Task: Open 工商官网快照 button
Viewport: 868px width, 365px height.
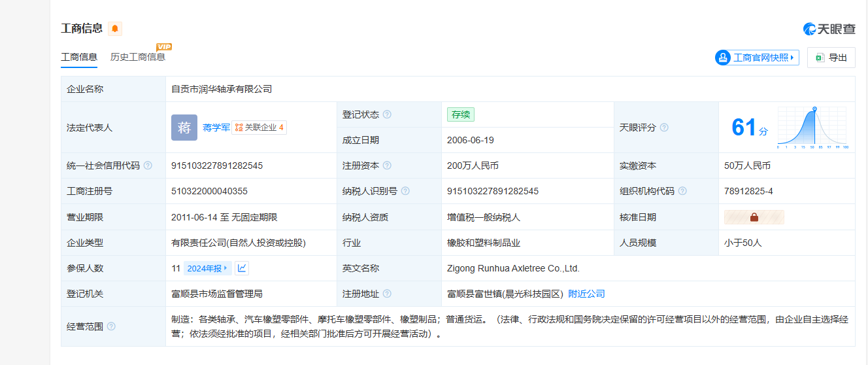Action: point(758,58)
